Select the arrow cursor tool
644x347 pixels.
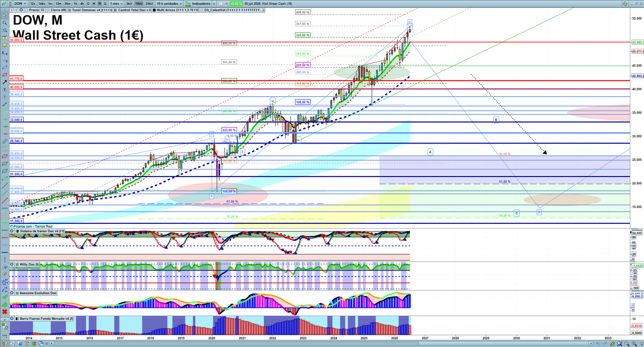click(x=5, y=15)
